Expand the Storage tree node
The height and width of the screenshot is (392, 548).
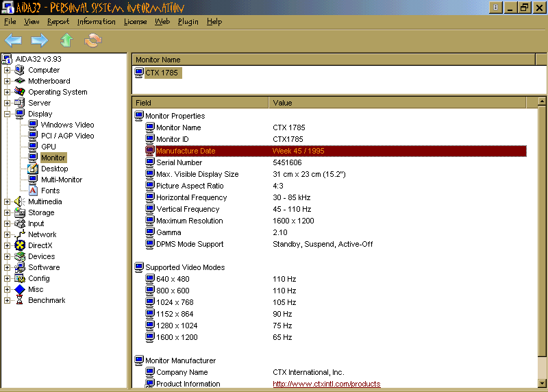pyautogui.click(x=7, y=212)
